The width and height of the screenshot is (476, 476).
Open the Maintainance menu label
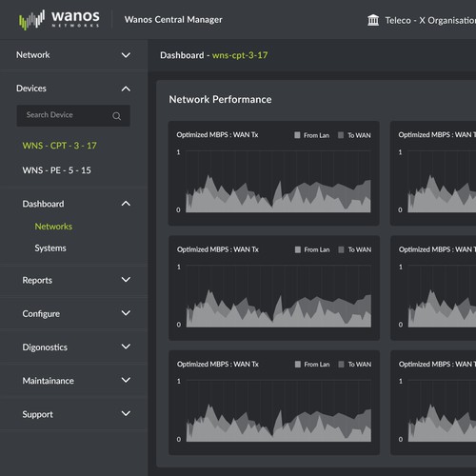coord(48,381)
